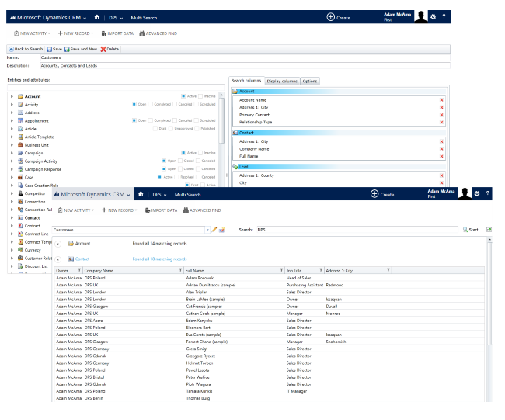Toggle Active checkbox for Account entity

(x=183, y=96)
